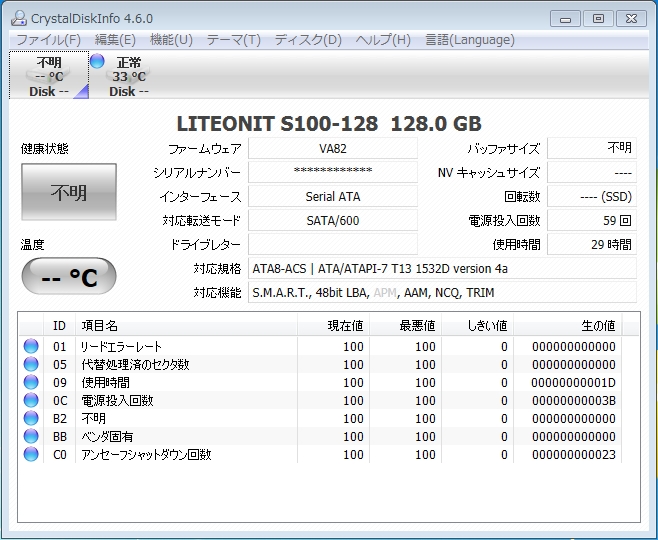Viewport: 658px width, 540px height.
Task: Click status orb for 代替処理済のセクタ数 row
Action: (31, 365)
